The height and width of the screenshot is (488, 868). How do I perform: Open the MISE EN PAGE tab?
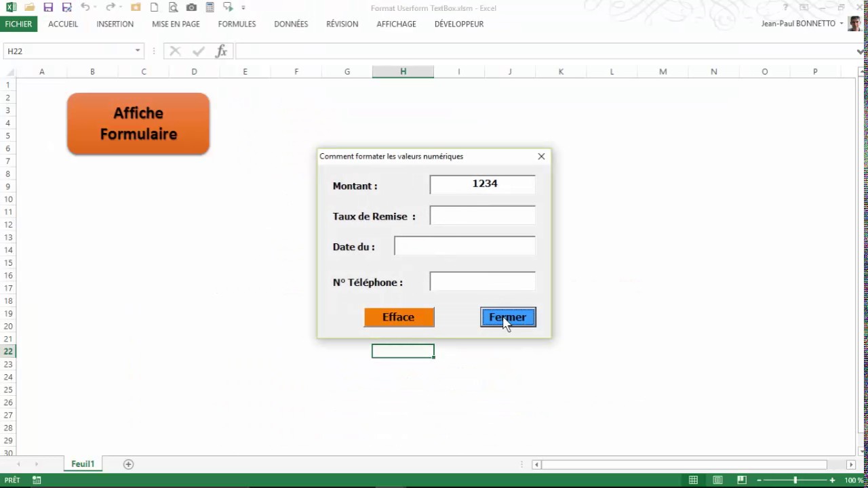pyautogui.click(x=176, y=24)
